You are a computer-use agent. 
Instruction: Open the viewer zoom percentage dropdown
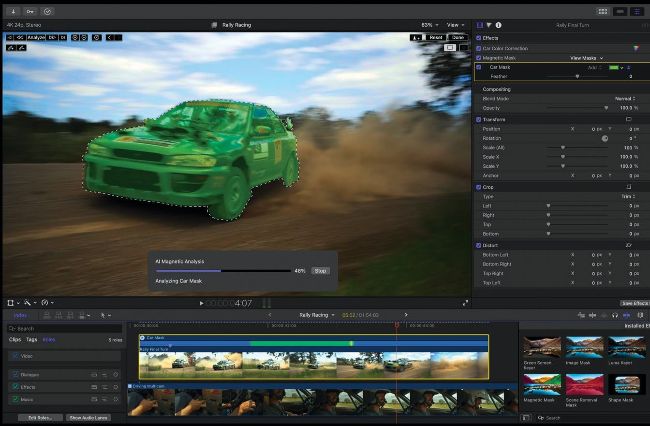pyautogui.click(x=429, y=24)
